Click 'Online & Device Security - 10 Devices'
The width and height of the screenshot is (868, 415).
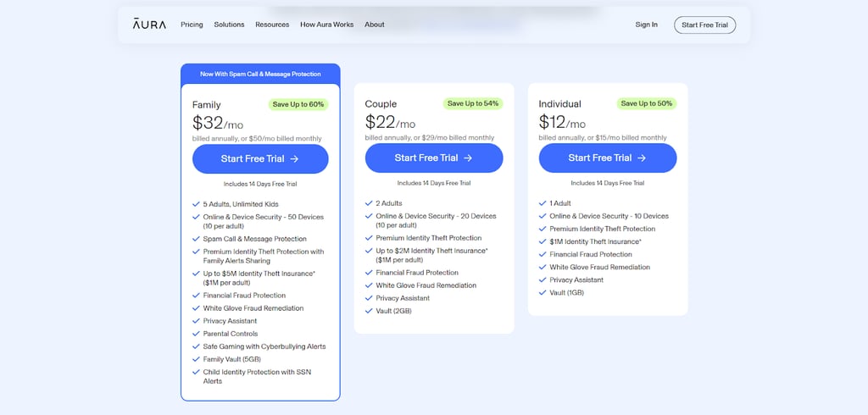[x=609, y=216]
